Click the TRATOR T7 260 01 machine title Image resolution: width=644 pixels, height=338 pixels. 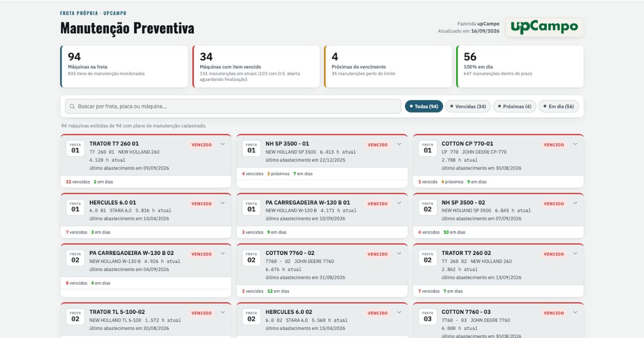click(x=114, y=144)
